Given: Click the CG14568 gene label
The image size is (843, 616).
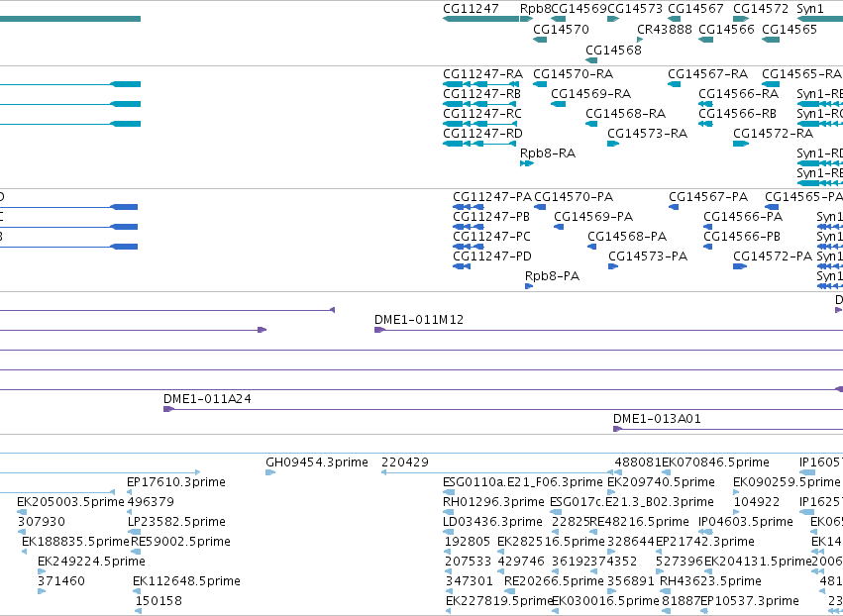Looking at the screenshot, I should 613,50.
